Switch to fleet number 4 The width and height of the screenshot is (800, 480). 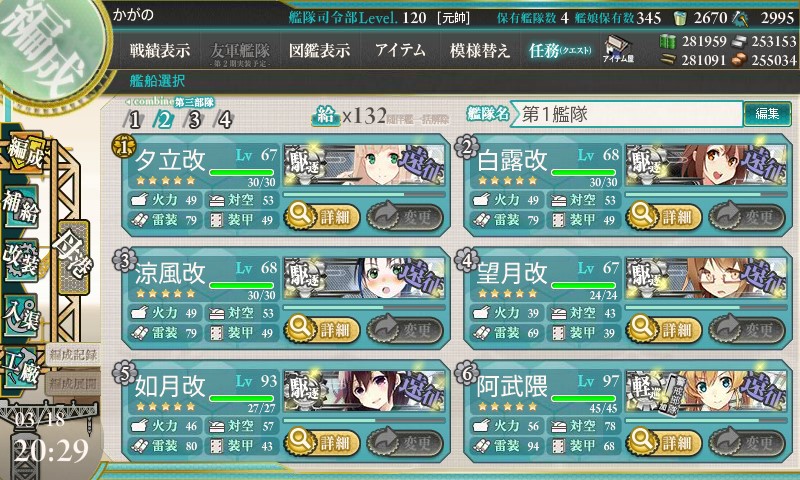tap(224, 120)
